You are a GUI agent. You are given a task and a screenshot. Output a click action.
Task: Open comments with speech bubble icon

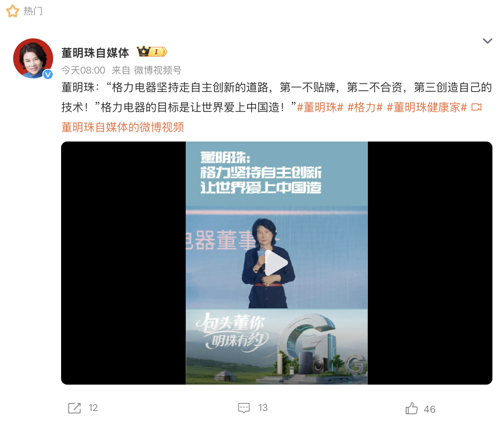pos(244,408)
